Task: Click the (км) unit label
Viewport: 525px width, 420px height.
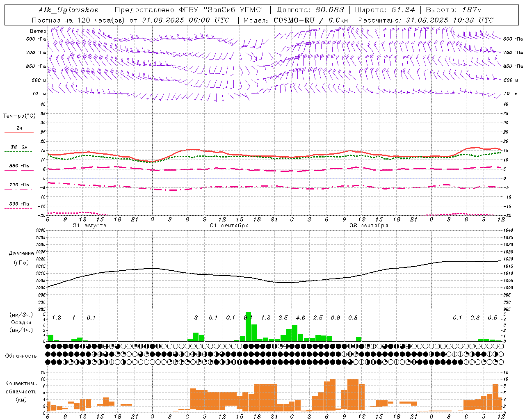Action: (x=21, y=399)
